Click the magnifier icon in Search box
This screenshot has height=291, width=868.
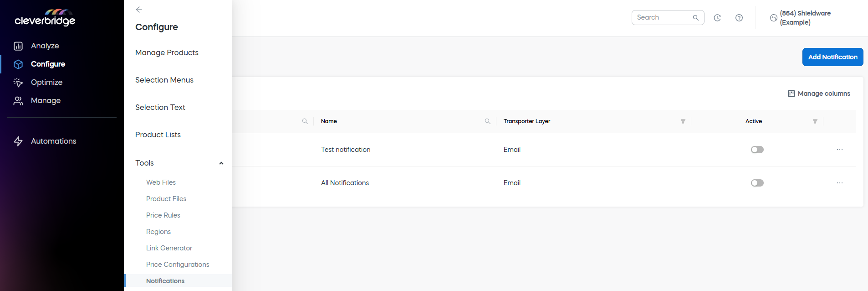click(x=696, y=18)
